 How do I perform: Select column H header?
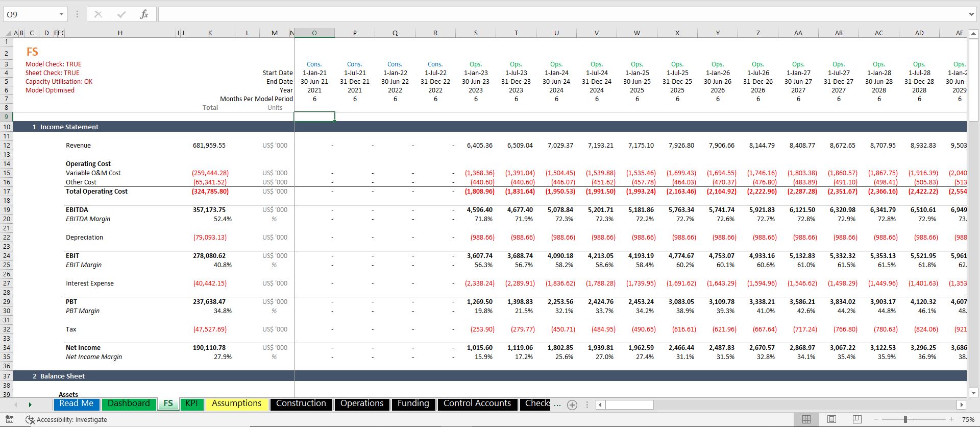pyautogui.click(x=120, y=33)
